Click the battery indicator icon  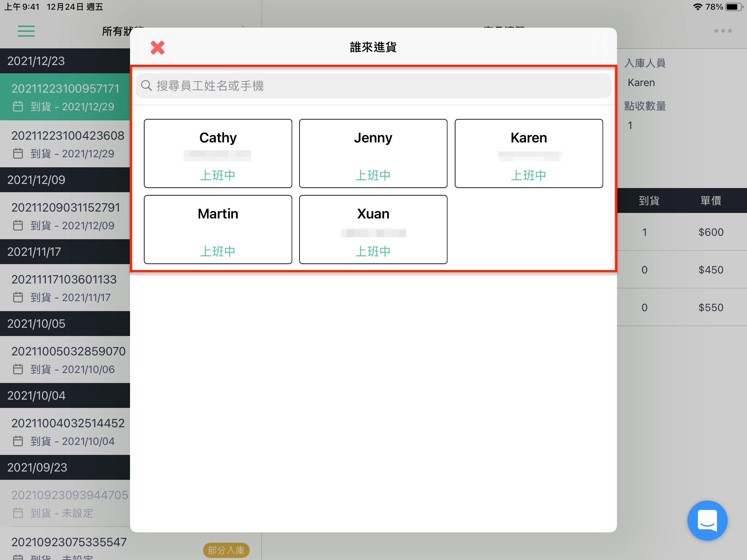tap(734, 7)
